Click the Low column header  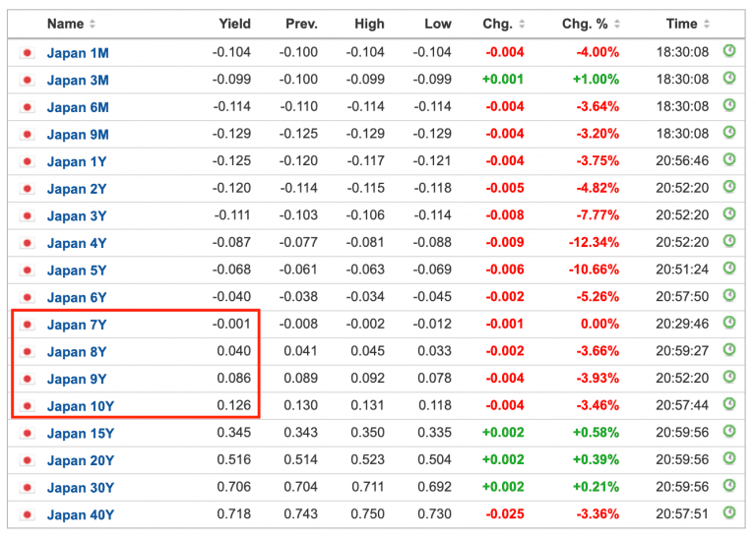click(x=438, y=24)
